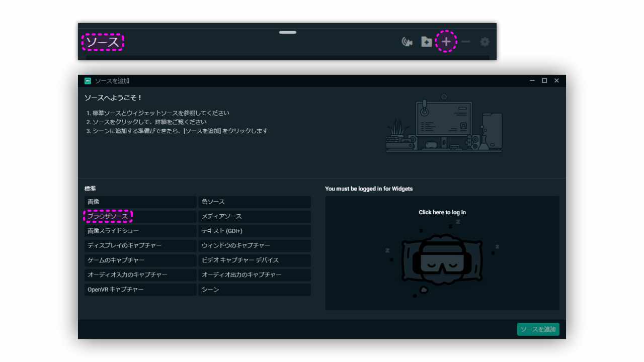Select the メディアソース source type
The image size is (644, 362).
click(x=254, y=216)
